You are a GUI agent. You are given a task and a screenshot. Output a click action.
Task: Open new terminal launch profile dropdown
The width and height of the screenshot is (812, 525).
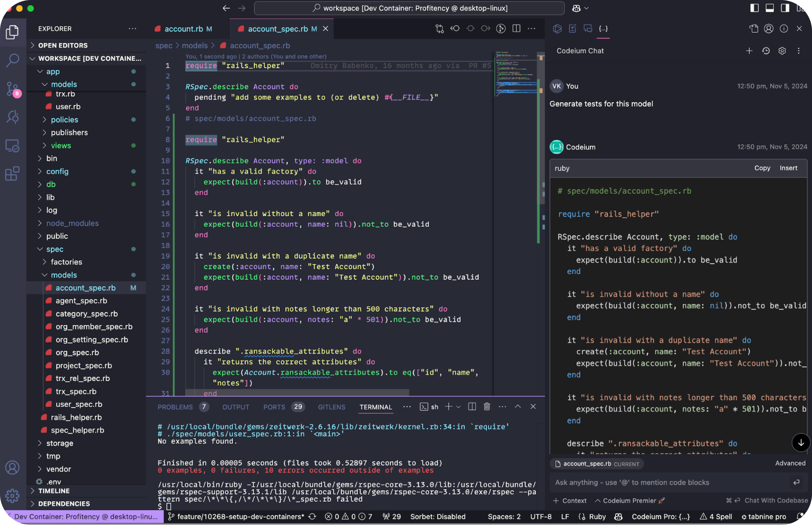point(458,407)
